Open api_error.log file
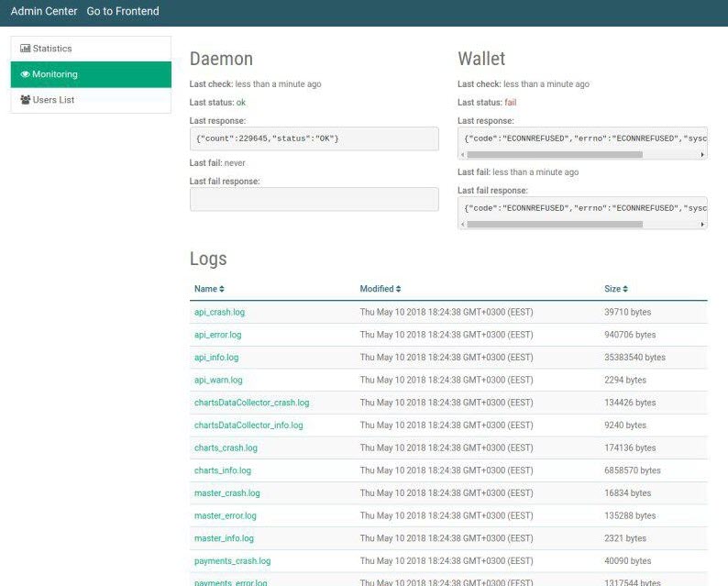This screenshot has height=586, width=728. [x=217, y=335]
